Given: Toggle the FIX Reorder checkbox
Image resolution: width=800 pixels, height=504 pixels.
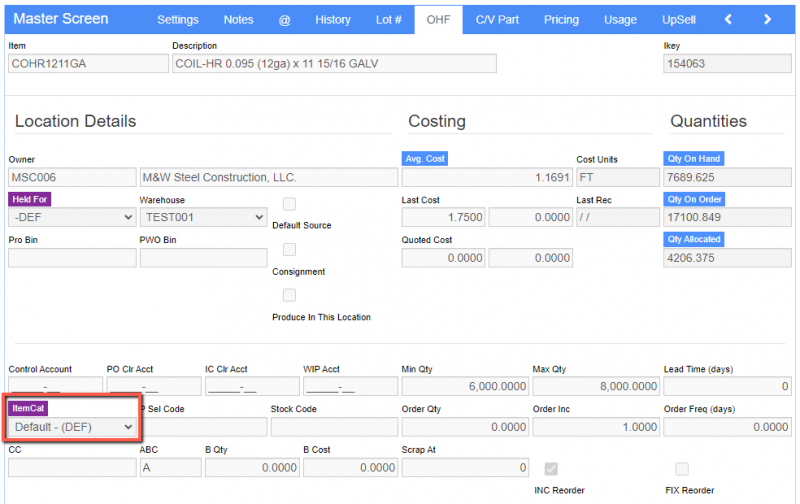Looking at the screenshot, I should [682, 469].
